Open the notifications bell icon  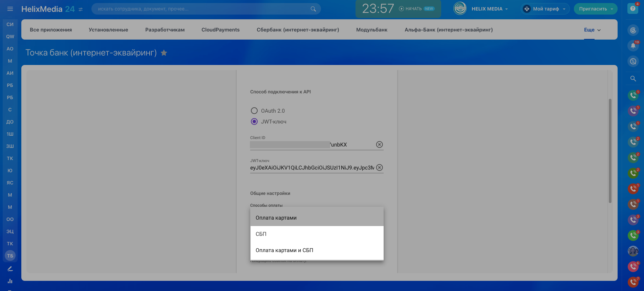pyautogui.click(x=633, y=46)
